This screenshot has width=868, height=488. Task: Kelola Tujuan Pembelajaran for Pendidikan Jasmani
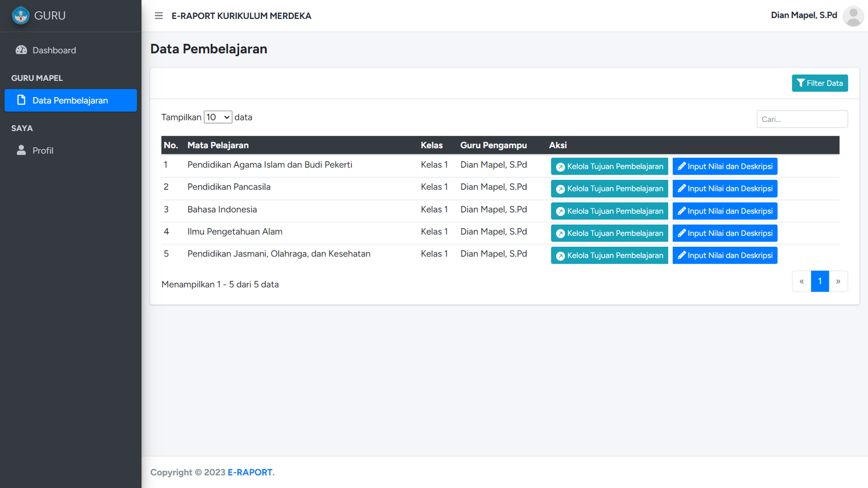point(609,255)
